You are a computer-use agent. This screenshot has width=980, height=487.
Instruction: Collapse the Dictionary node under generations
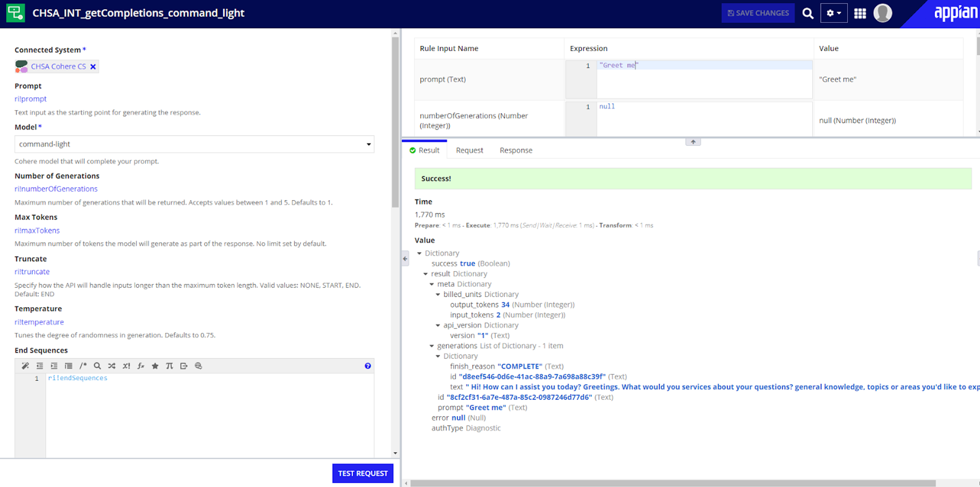tap(437, 356)
